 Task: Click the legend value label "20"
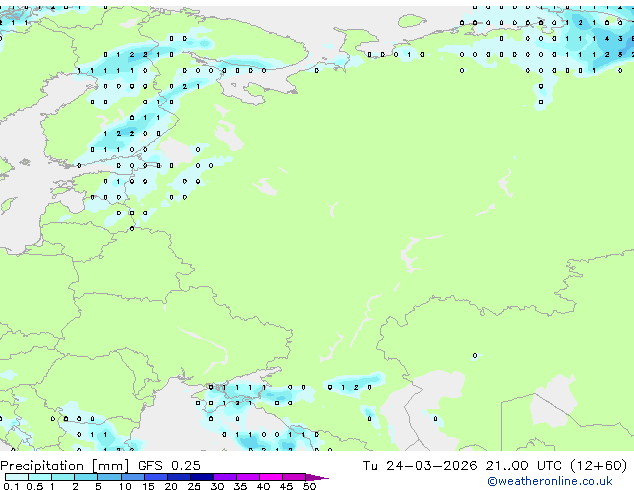click(x=171, y=486)
